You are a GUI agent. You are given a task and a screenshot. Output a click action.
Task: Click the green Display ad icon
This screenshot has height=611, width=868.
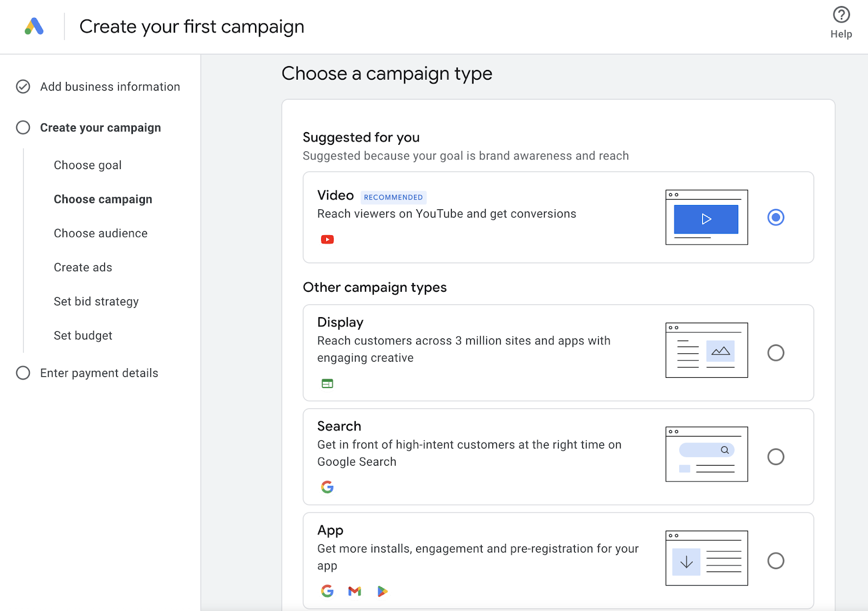[x=327, y=383]
